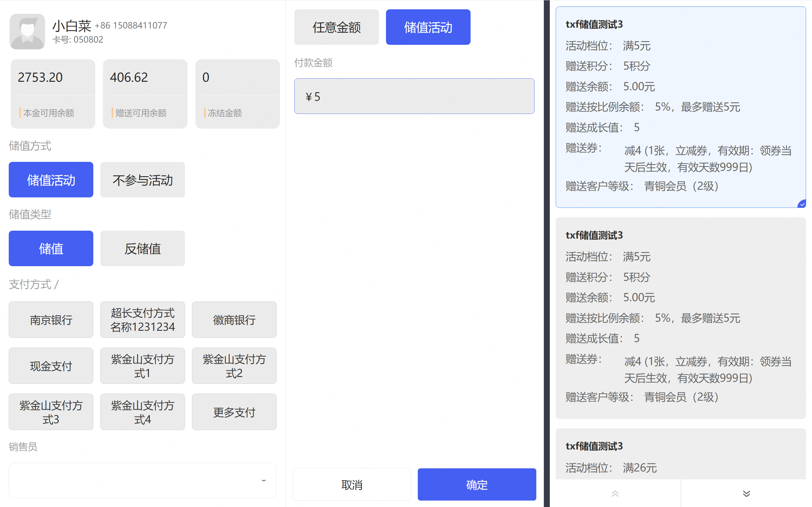Select the second txf储值测试3 activity card
The width and height of the screenshot is (812, 507).
point(680,318)
